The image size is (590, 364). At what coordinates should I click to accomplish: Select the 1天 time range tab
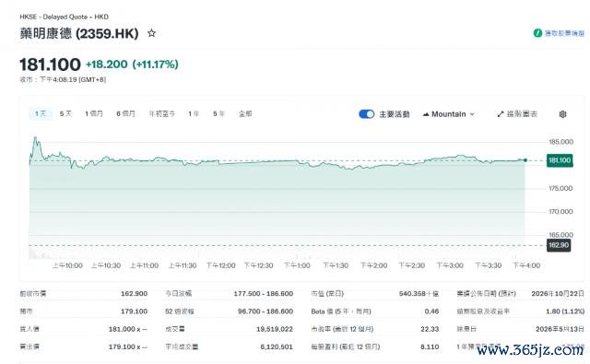pyautogui.click(x=41, y=113)
